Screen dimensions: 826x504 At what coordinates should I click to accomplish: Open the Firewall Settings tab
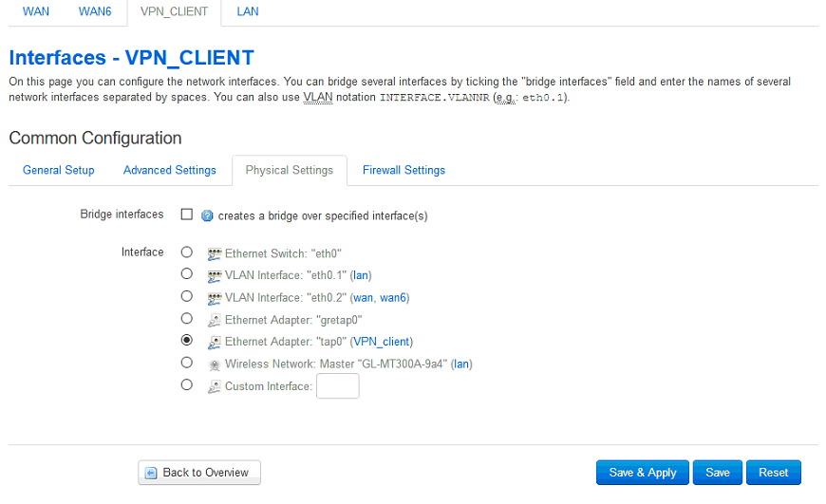pos(404,170)
